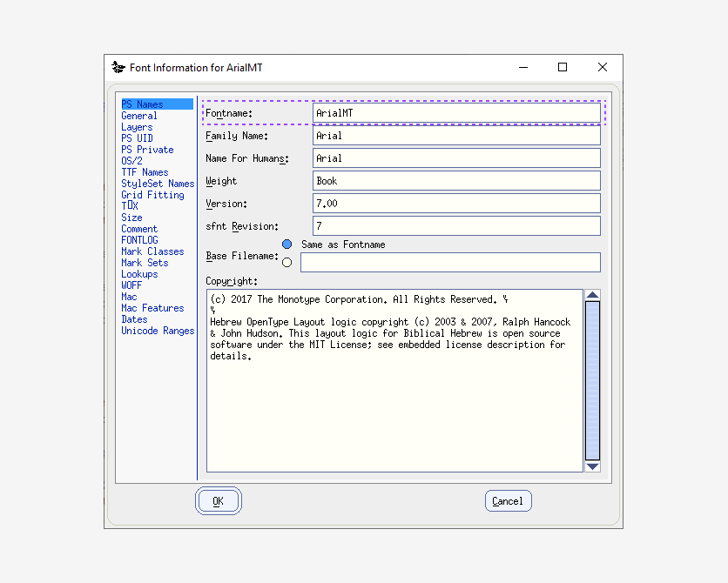Viewport: 728px width, 583px height.
Task: Open the Layers section
Action: tap(136, 126)
